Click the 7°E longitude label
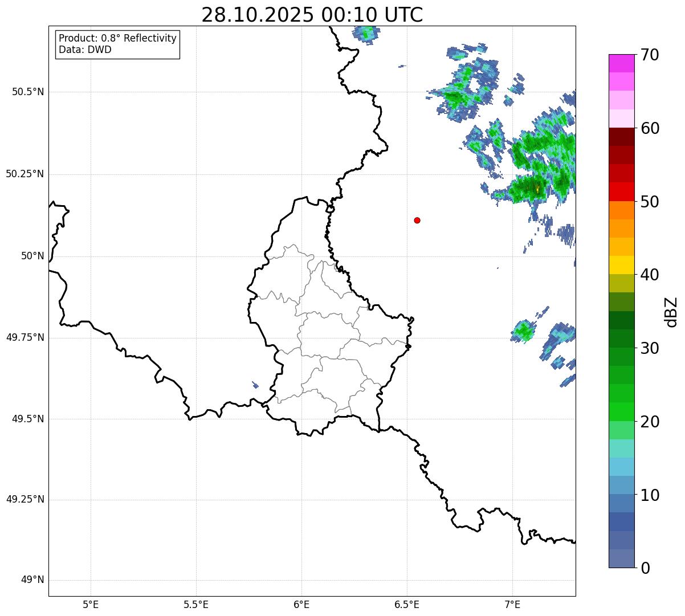Image resolution: width=685 pixels, height=616 pixels. [512, 604]
